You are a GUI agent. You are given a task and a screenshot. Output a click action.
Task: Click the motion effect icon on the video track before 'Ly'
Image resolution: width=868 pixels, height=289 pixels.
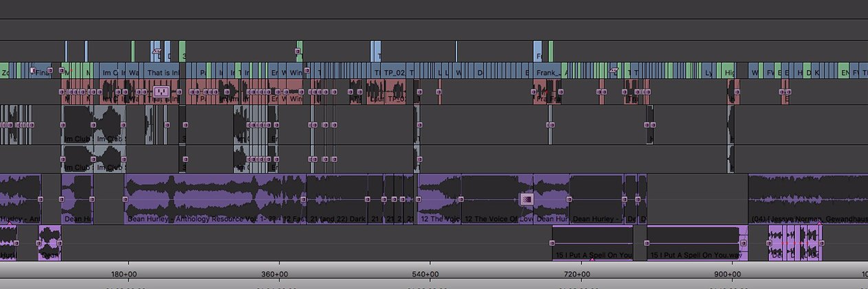click(614, 69)
